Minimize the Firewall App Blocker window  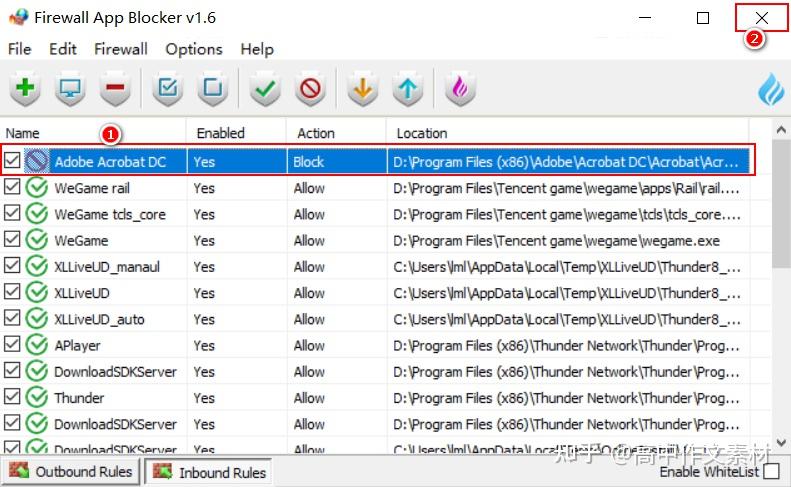(645, 18)
